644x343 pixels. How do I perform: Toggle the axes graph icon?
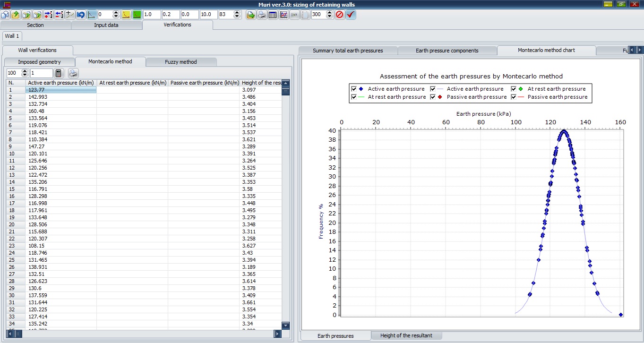(x=92, y=15)
